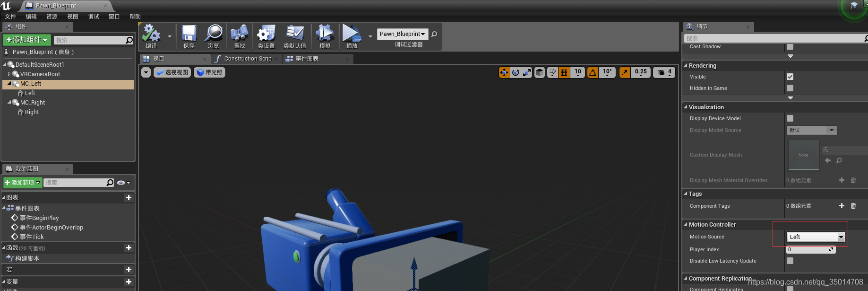Open Class Defaults (类默认值) icon

pos(295,34)
